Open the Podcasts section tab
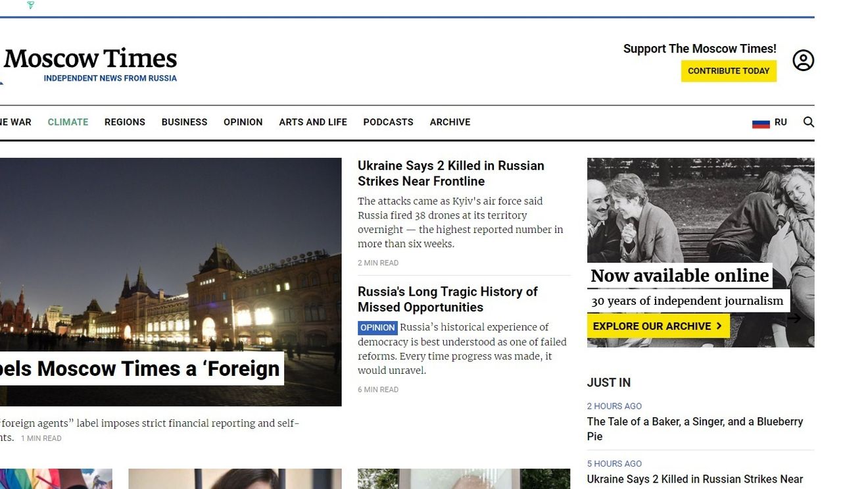This screenshot has height=489, width=868. [x=388, y=122]
